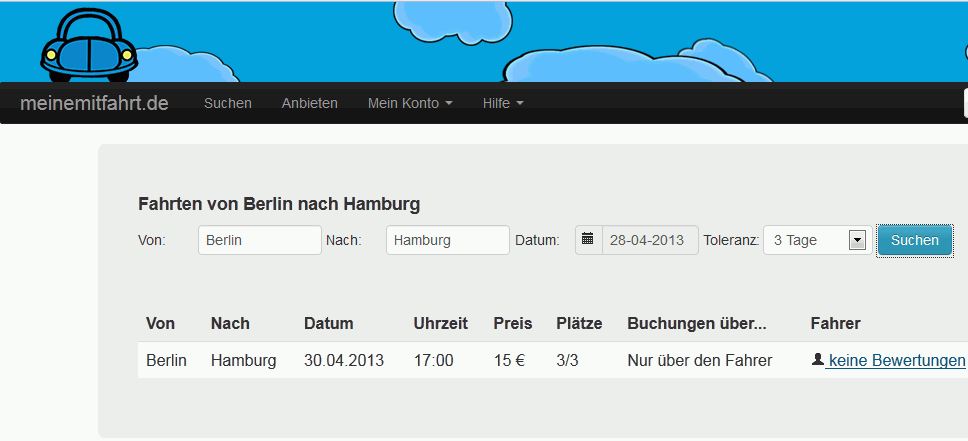Click the Datum column header
Viewport: 968px width, 441px height.
tap(328, 323)
